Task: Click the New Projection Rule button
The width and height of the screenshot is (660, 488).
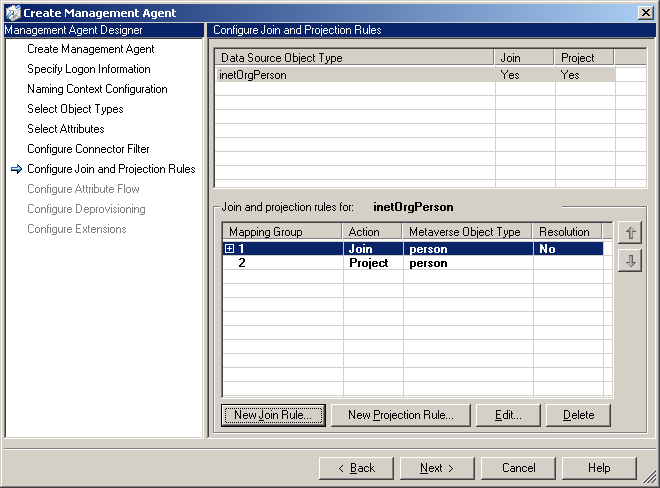Action: point(401,415)
